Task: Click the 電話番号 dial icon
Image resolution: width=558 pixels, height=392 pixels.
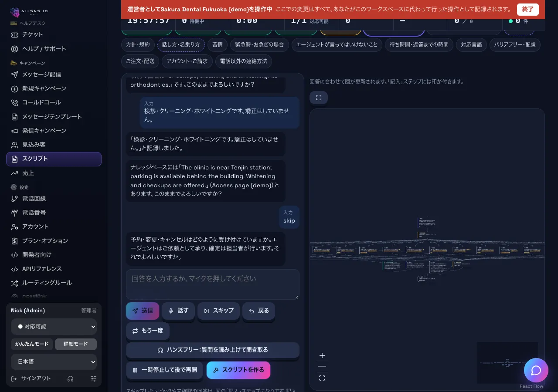Action: (14, 213)
